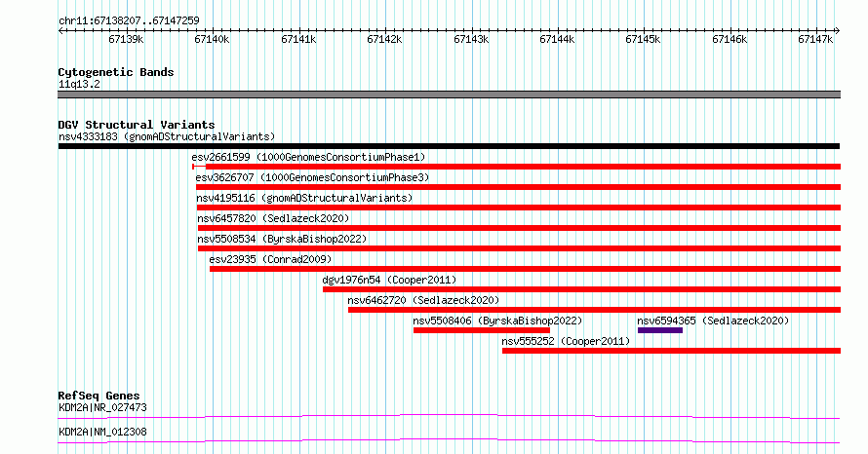
Task: Open variant label esv23935 (Conrad2009)
Action: (x=271, y=260)
